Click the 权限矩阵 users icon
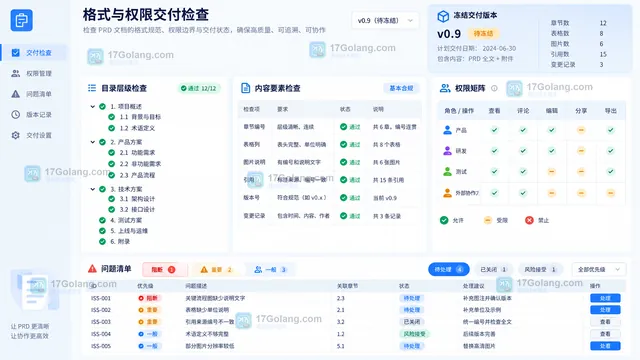Viewport: 640px width, 360px height. [445, 88]
